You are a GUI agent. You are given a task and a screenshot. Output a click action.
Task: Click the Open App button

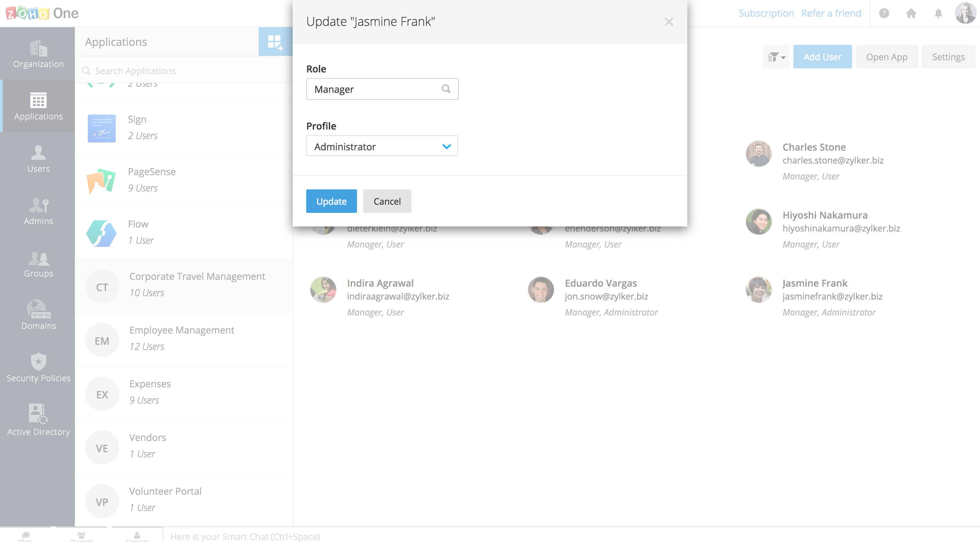coord(886,57)
